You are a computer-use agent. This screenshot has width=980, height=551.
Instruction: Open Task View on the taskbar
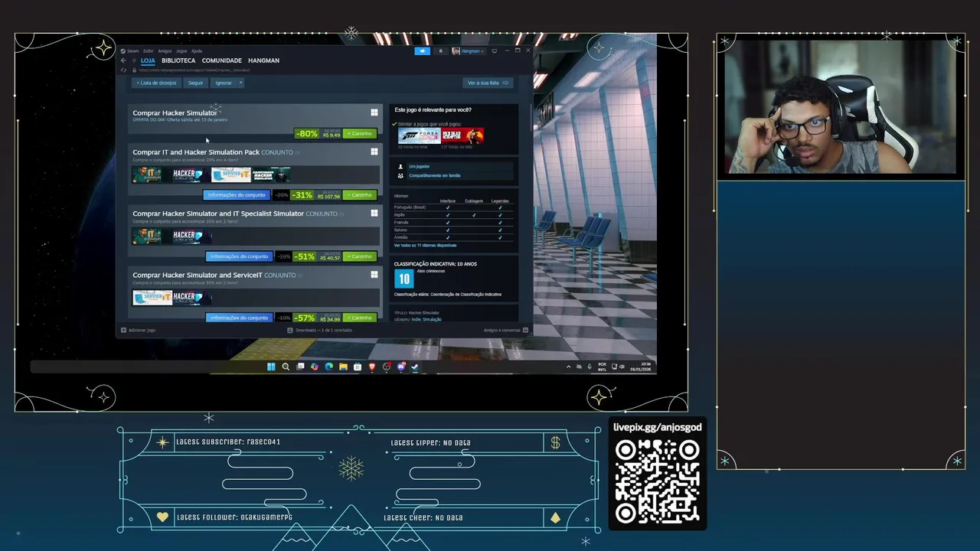click(300, 367)
